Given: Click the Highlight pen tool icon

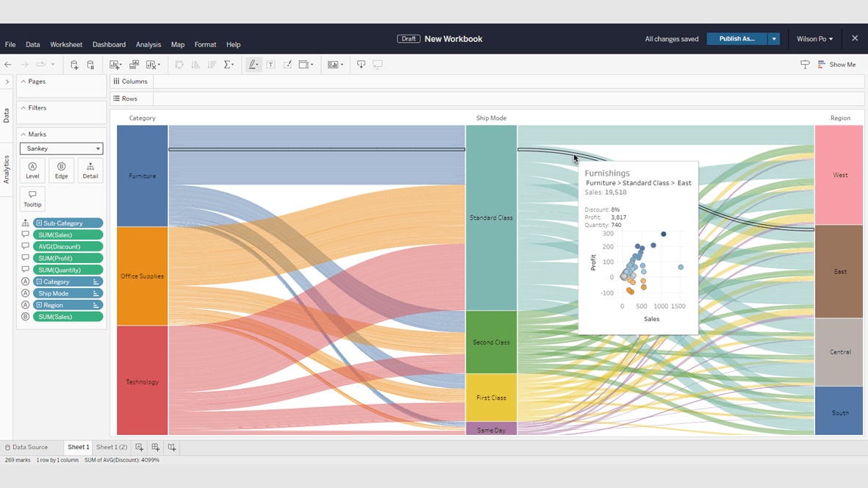Looking at the screenshot, I should pos(253,65).
